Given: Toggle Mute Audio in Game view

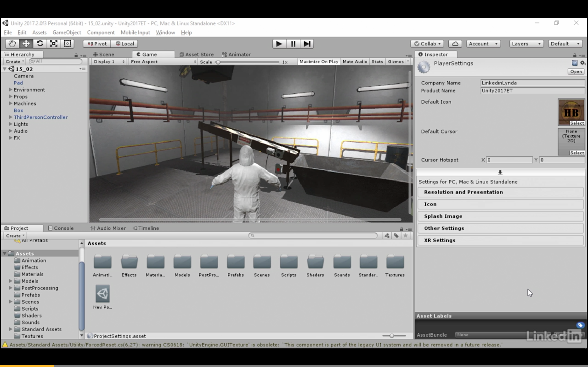Looking at the screenshot, I should [354, 62].
